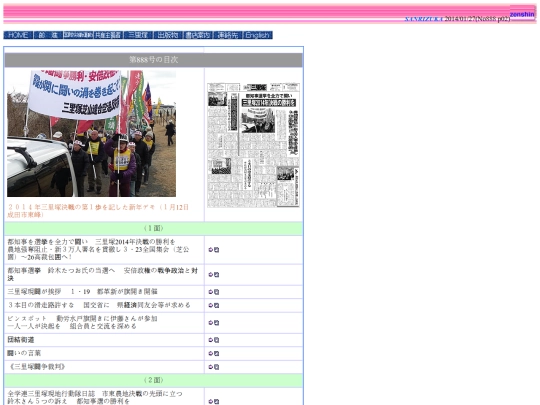Select the 団結街道 row text
540x405 pixels.
click(21, 340)
